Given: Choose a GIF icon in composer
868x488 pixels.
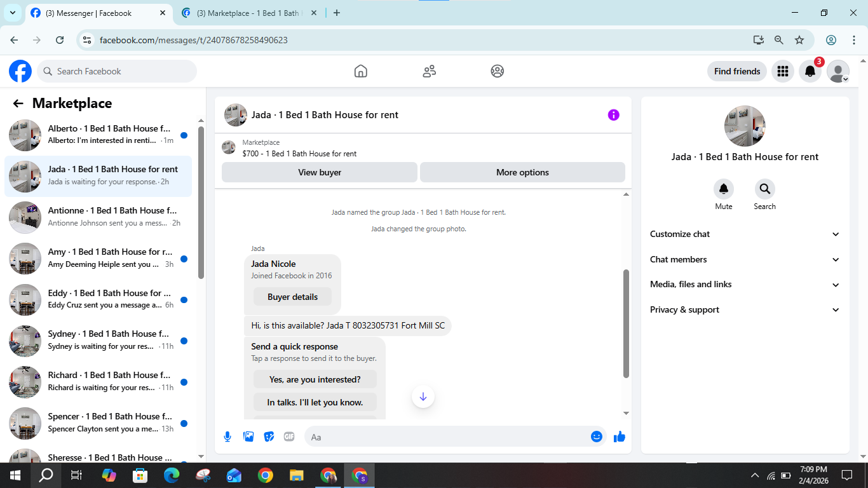Looking at the screenshot, I should tap(289, 437).
